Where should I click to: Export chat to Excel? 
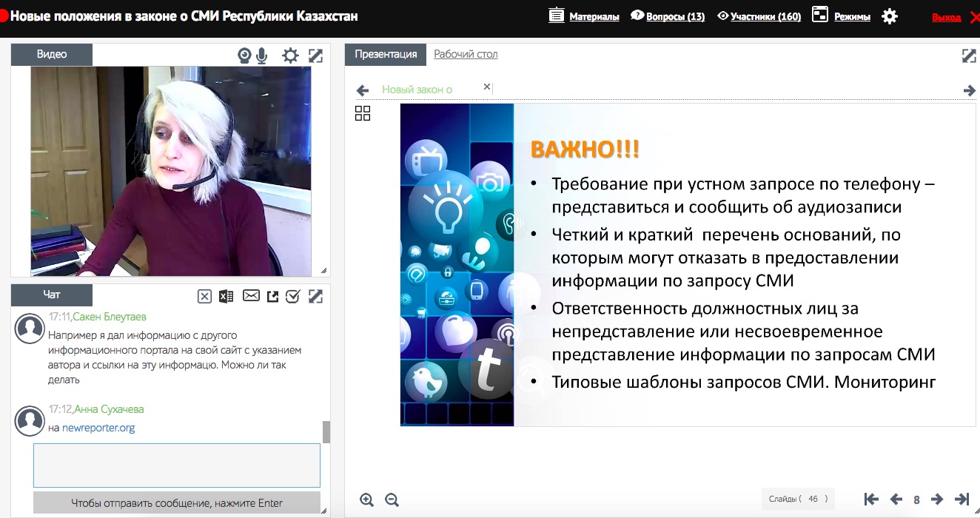[226, 296]
